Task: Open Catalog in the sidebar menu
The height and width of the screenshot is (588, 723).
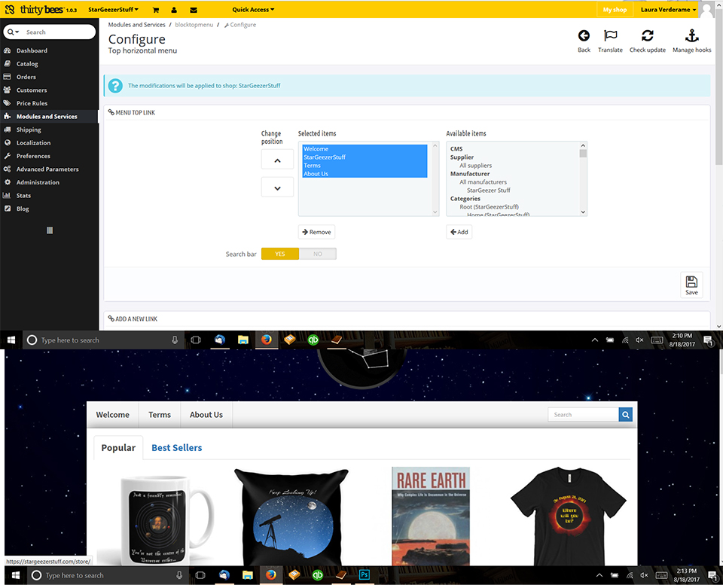Action: click(x=27, y=64)
